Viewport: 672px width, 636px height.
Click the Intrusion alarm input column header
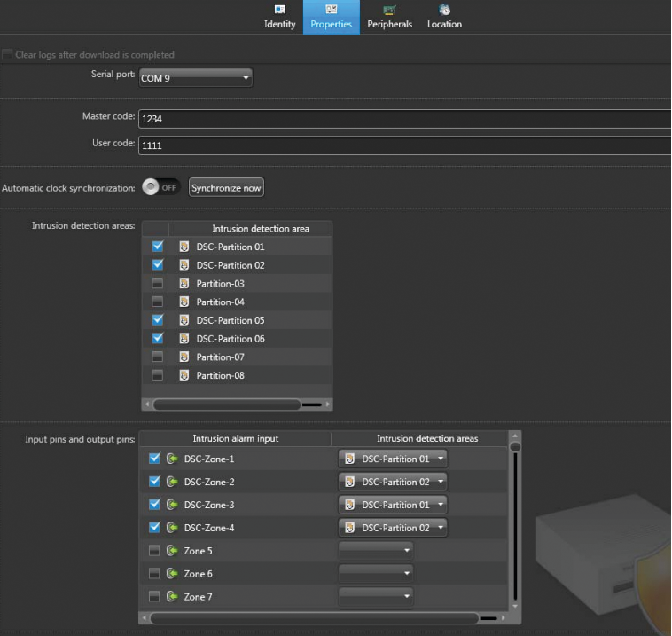pos(235,438)
